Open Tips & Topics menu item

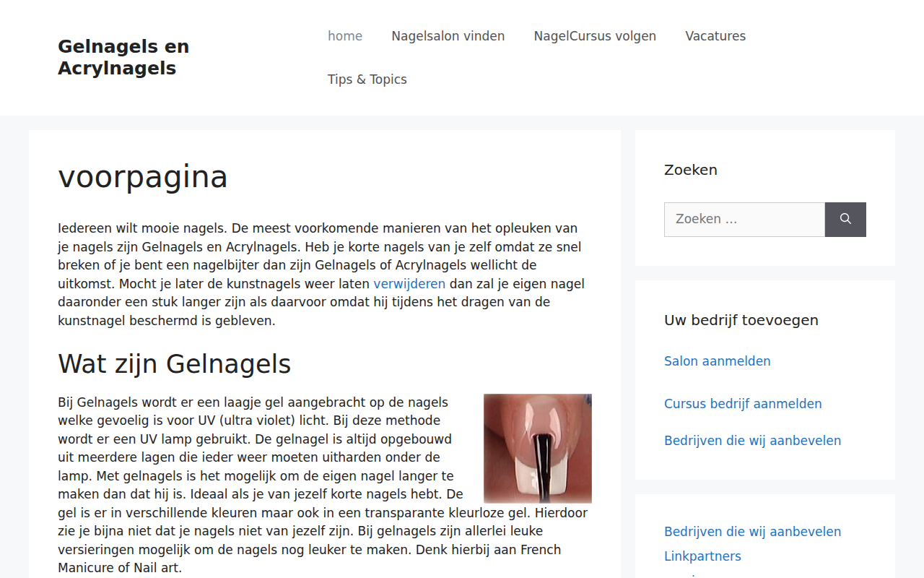click(367, 79)
